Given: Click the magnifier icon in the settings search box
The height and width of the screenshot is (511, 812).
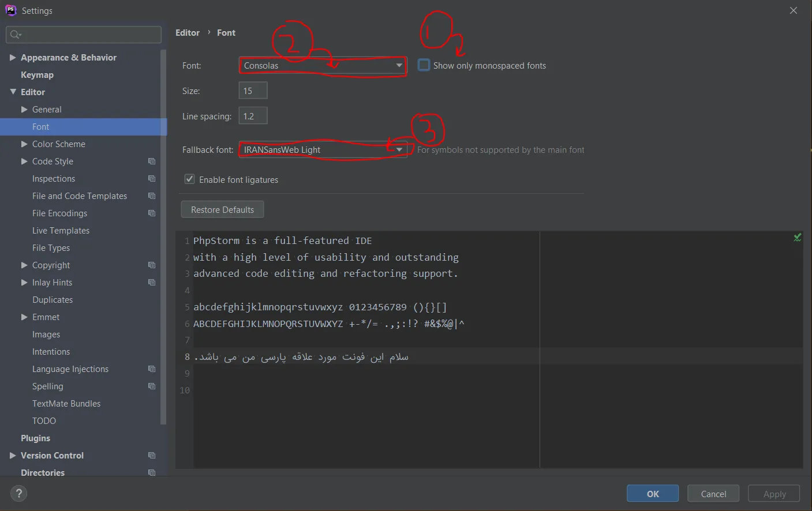Looking at the screenshot, I should click(16, 35).
